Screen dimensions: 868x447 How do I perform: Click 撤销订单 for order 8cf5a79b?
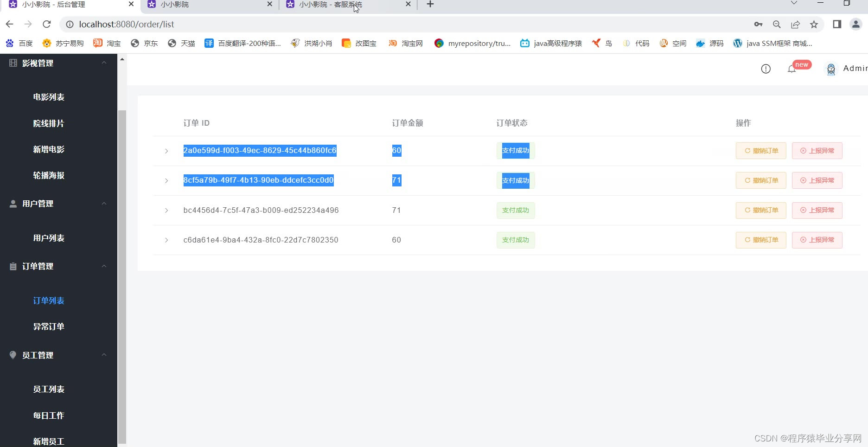coord(761,180)
